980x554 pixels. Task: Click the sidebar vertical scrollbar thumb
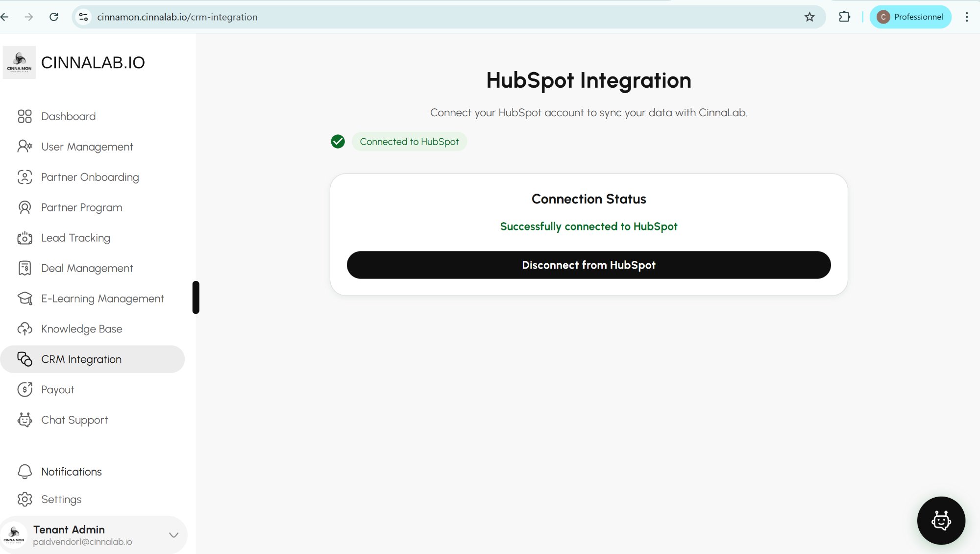[196, 297]
